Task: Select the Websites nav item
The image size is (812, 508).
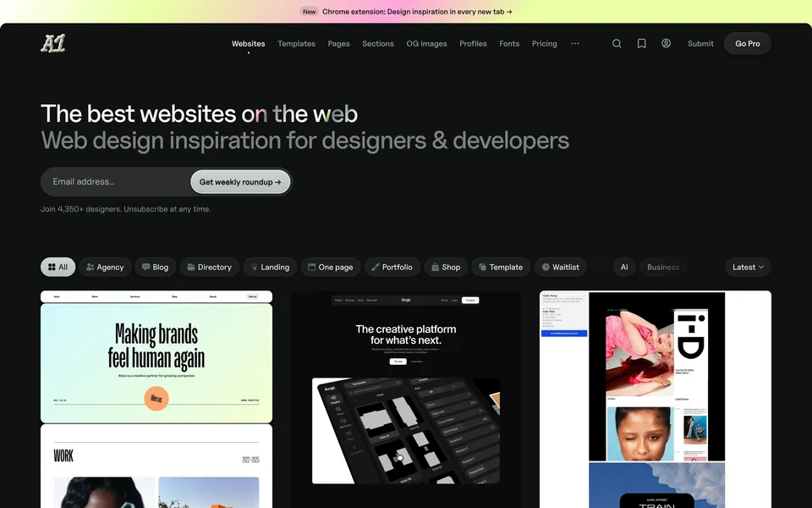Action: pyautogui.click(x=248, y=43)
